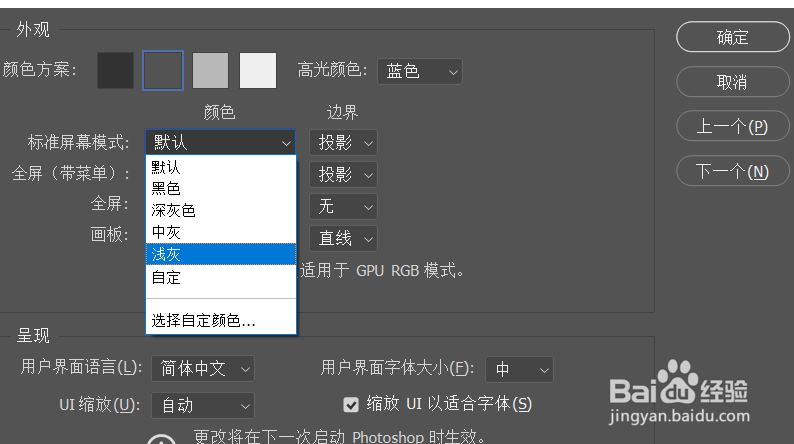794x444 pixels.
Task: Click 选择自定颜色... option
Action: 221,320
